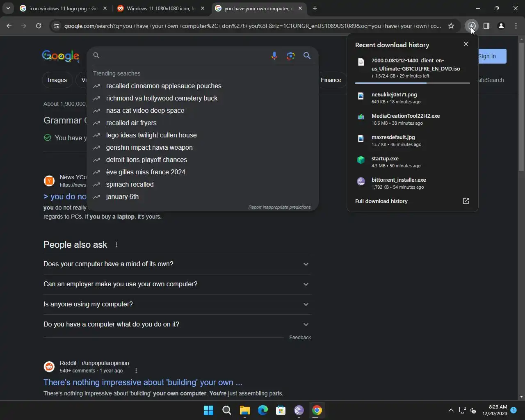Open Chrome three-dot menu
The image size is (525, 420).
pyautogui.click(x=516, y=26)
